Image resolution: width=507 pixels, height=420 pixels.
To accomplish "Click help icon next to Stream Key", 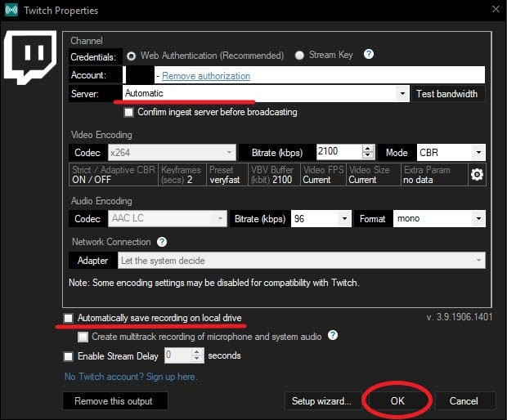I will pyautogui.click(x=369, y=55).
